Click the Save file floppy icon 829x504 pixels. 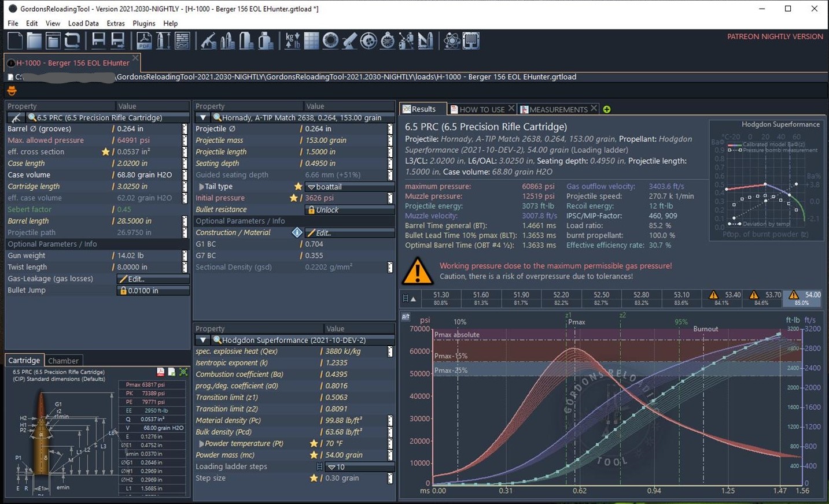click(99, 40)
